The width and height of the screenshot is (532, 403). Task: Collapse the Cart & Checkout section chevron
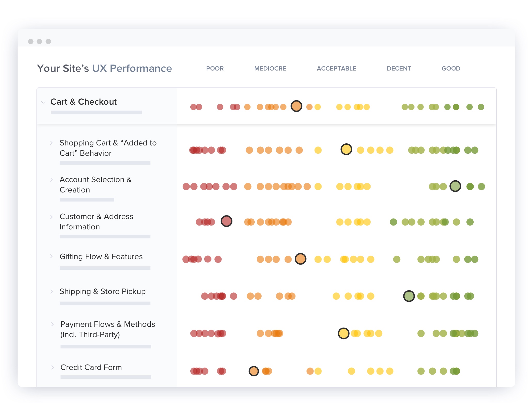[43, 102]
